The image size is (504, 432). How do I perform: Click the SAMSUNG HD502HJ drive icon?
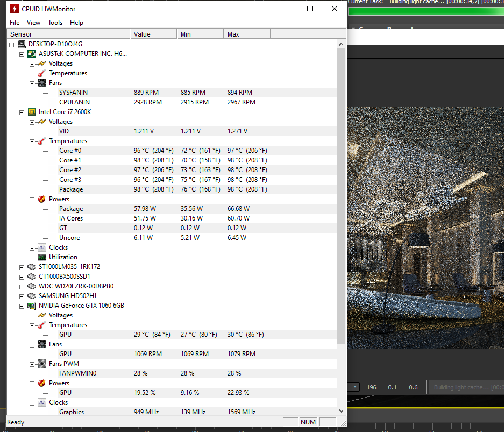point(32,296)
